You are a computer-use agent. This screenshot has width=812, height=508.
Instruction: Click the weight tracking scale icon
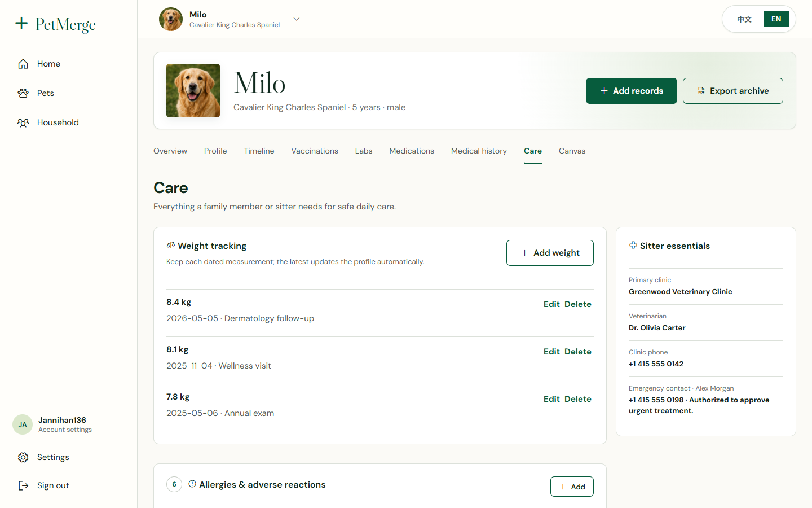171,246
